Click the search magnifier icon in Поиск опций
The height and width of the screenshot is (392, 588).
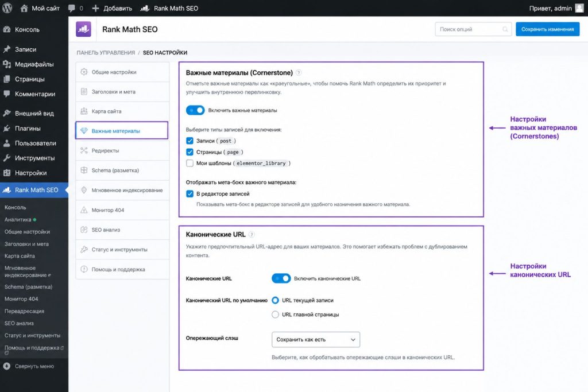coord(505,29)
